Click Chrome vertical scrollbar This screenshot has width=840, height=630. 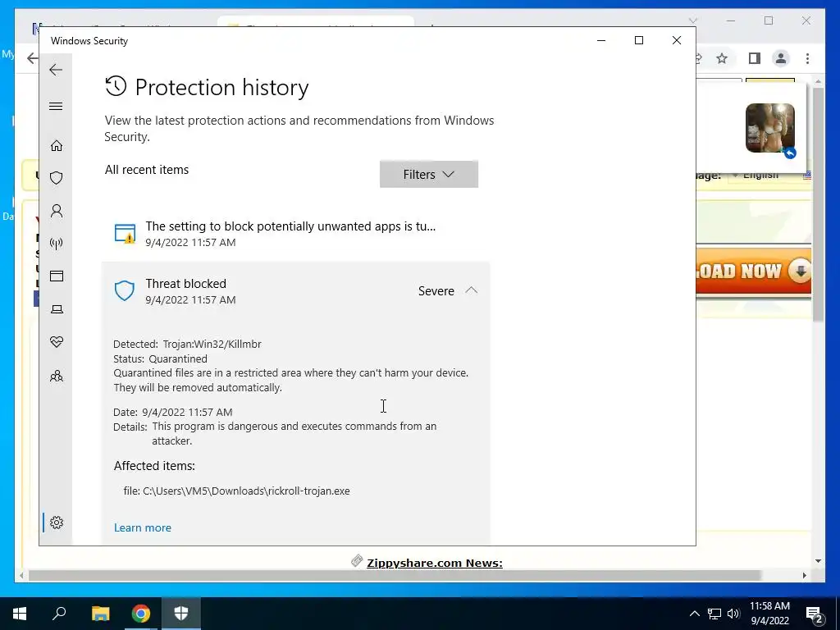[x=818, y=203]
